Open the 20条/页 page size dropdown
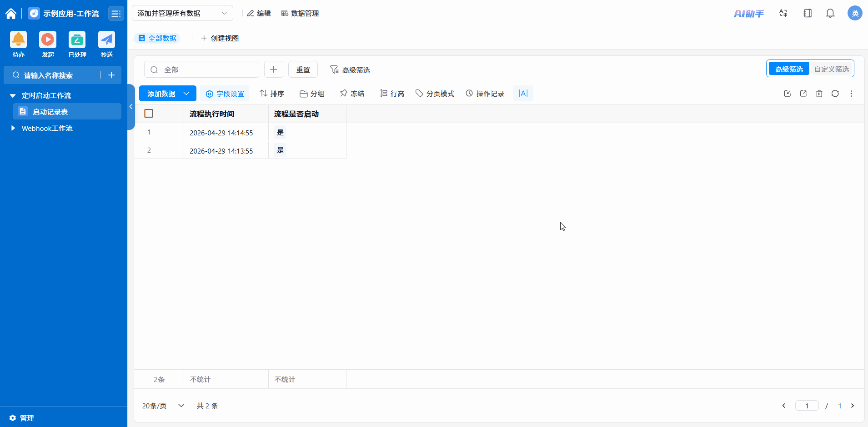868x427 pixels. click(x=163, y=406)
